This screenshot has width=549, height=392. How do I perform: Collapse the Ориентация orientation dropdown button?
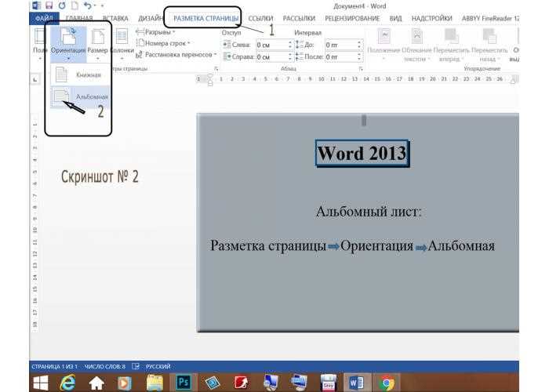(x=68, y=44)
